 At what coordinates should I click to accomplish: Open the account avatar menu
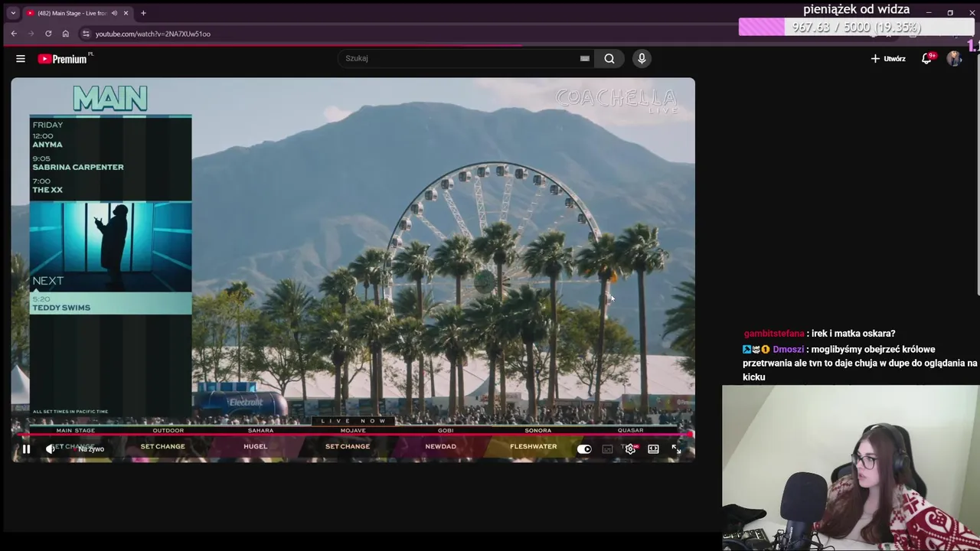pyautogui.click(x=954, y=59)
